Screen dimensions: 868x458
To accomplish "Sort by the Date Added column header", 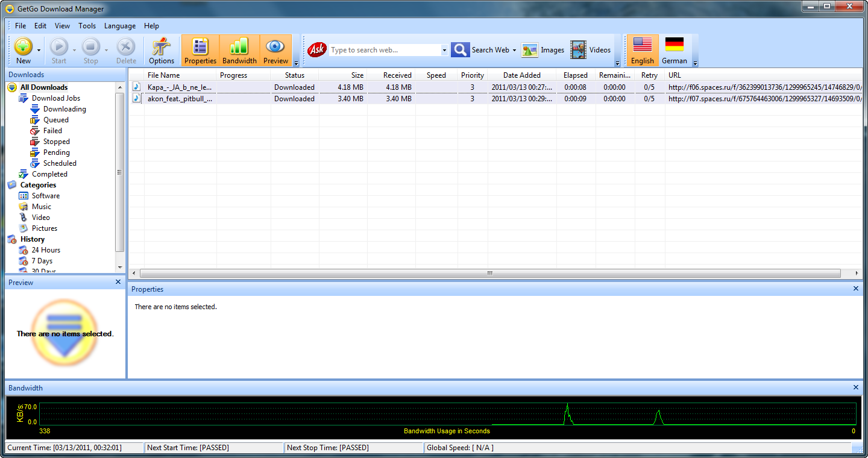I will click(x=522, y=75).
